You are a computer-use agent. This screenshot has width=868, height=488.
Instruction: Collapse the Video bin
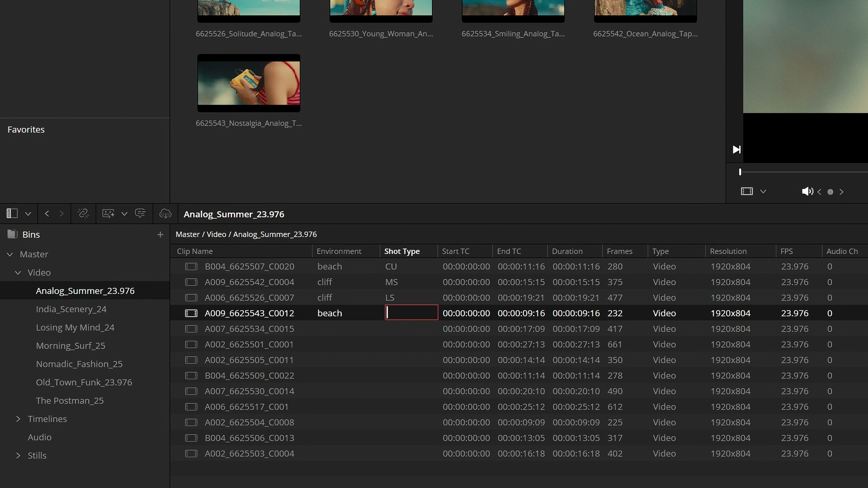18,272
